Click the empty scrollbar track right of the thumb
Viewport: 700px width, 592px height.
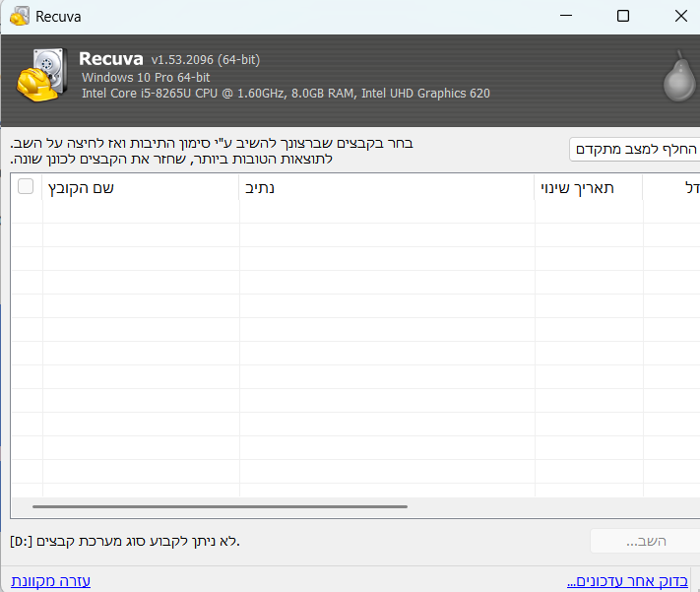tap(551, 506)
